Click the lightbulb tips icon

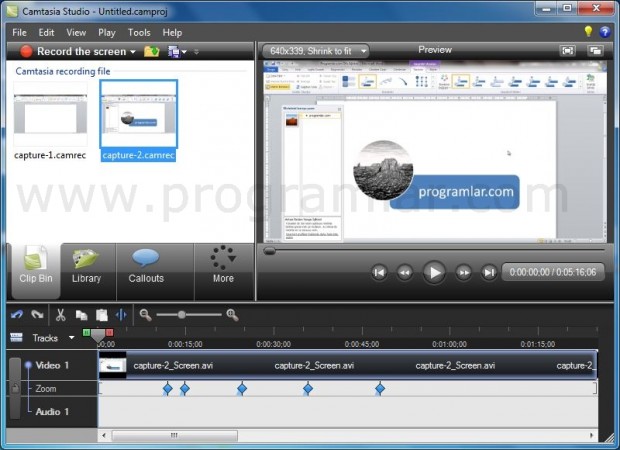click(588, 31)
